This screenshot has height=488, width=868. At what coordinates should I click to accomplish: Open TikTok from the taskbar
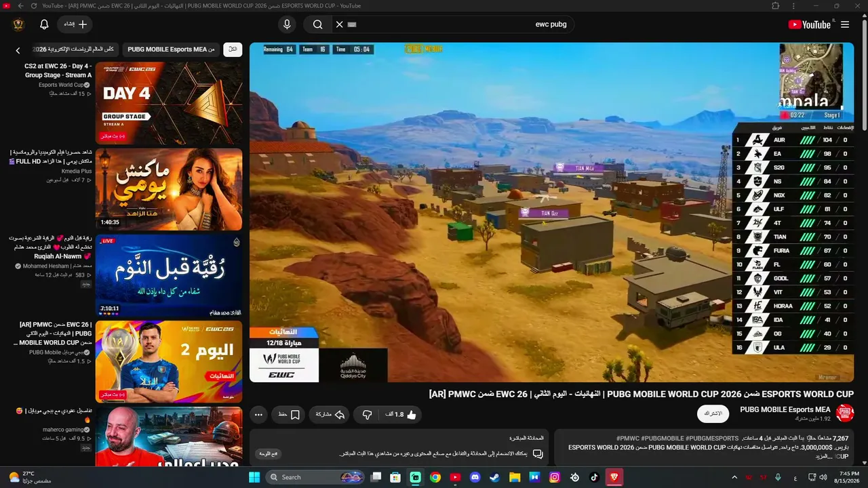point(595,477)
